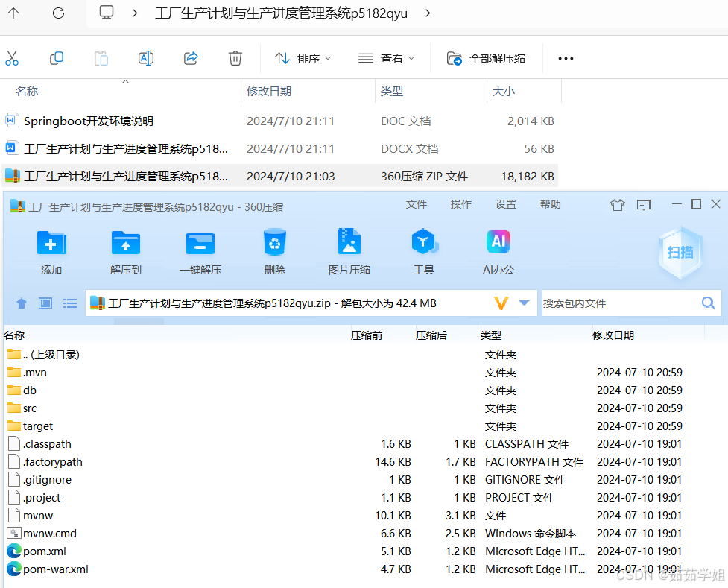Click the skin shirt icon in 360压缩 title bar
Viewport: 728px width, 588px height.
pos(618,204)
